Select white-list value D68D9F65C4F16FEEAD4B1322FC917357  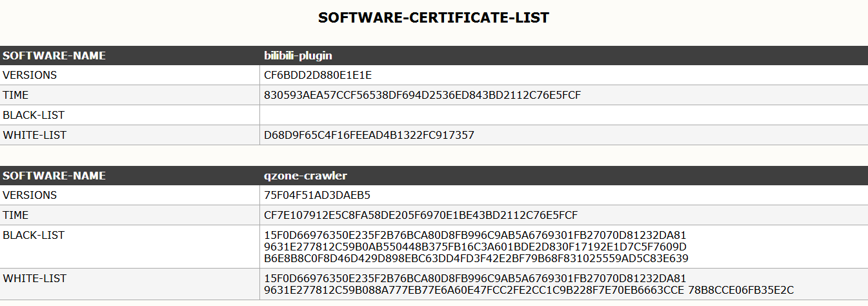(x=369, y=135)
